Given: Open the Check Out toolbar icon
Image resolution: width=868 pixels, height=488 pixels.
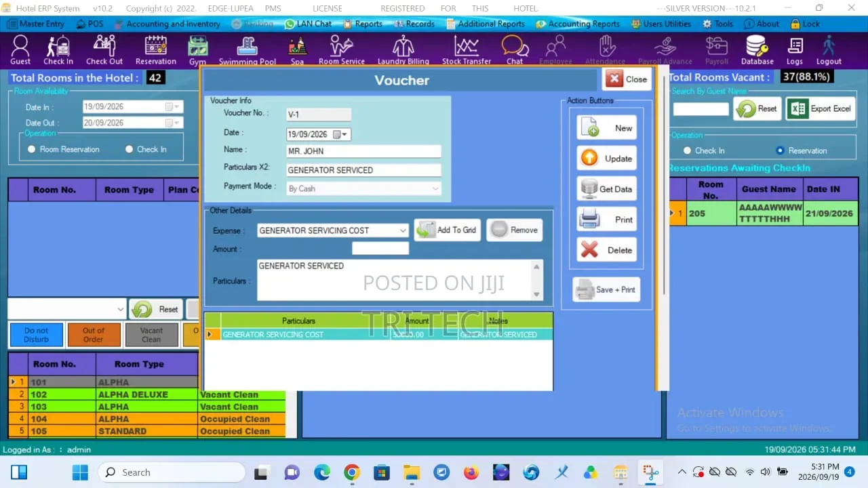Looking at the screenshot, I should (104, 50).
